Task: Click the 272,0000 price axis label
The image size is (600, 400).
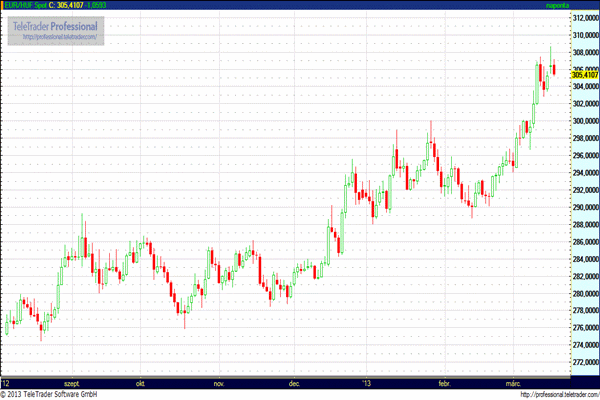Action: tap(584, 363)
